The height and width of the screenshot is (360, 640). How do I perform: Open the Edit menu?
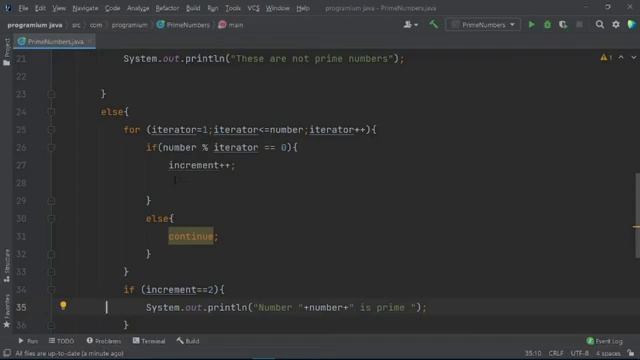click(x=40, y=8)
